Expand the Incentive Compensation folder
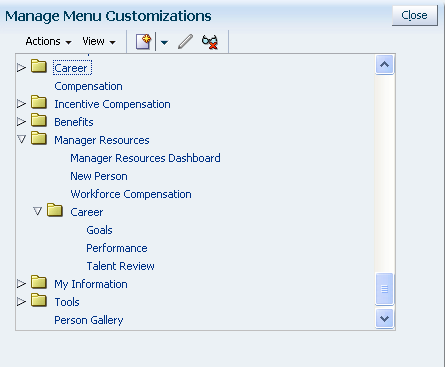This screenshot has width=445, height=367. tap(22, 104)
